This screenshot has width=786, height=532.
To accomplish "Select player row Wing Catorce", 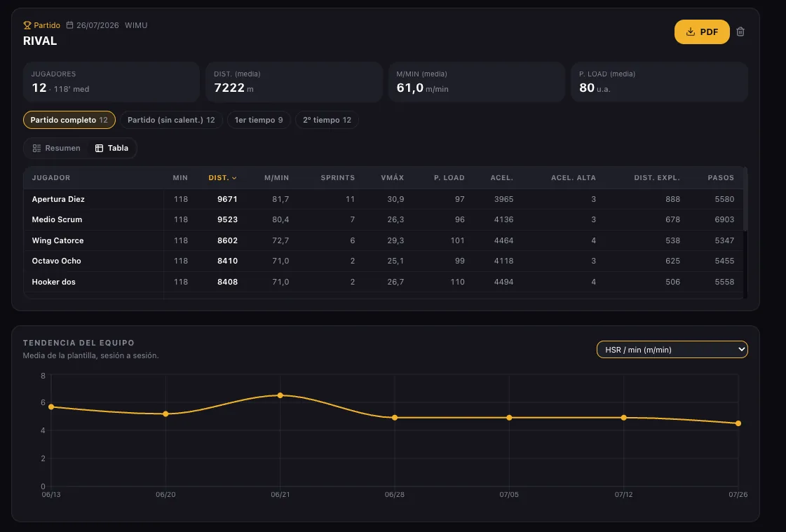I will (x=384, y=240).
